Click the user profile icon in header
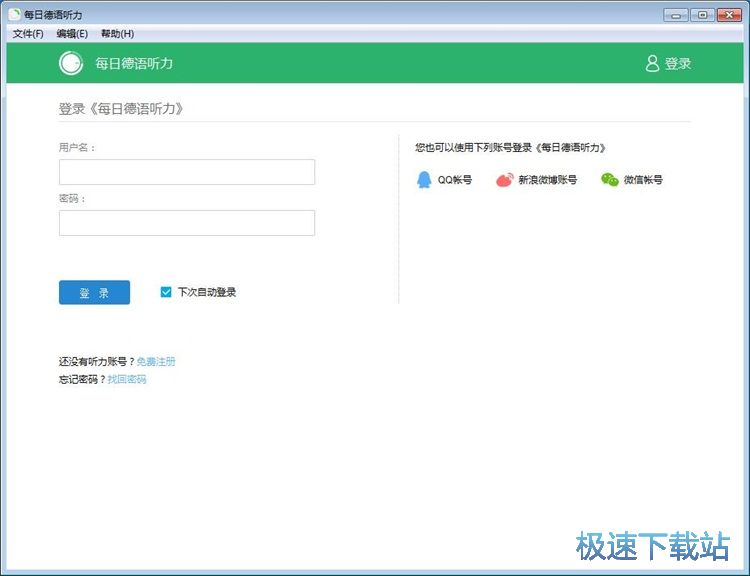 [x=652, y=63]
